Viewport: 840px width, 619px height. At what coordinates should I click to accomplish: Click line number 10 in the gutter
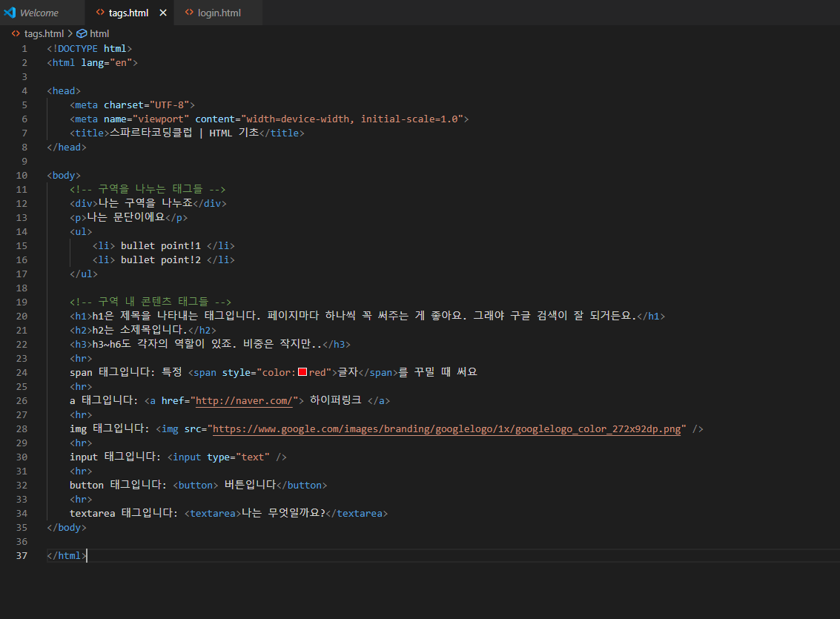tap(22, 175)
